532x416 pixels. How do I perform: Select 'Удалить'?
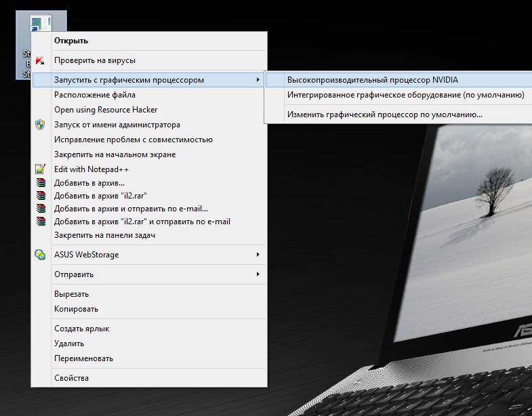(149, 344)
